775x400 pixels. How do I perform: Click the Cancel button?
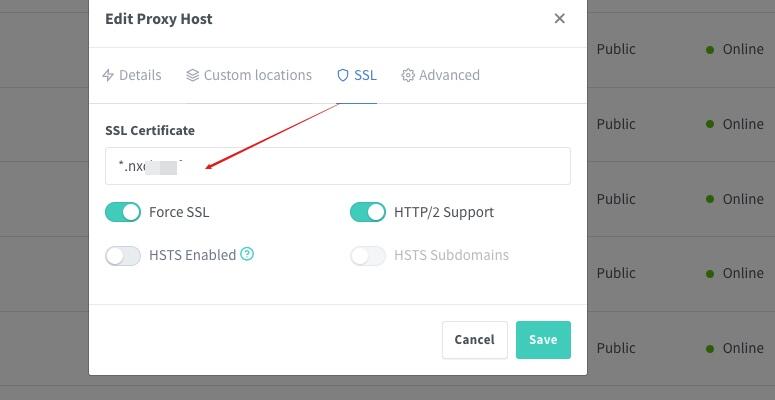pos(474,340)
